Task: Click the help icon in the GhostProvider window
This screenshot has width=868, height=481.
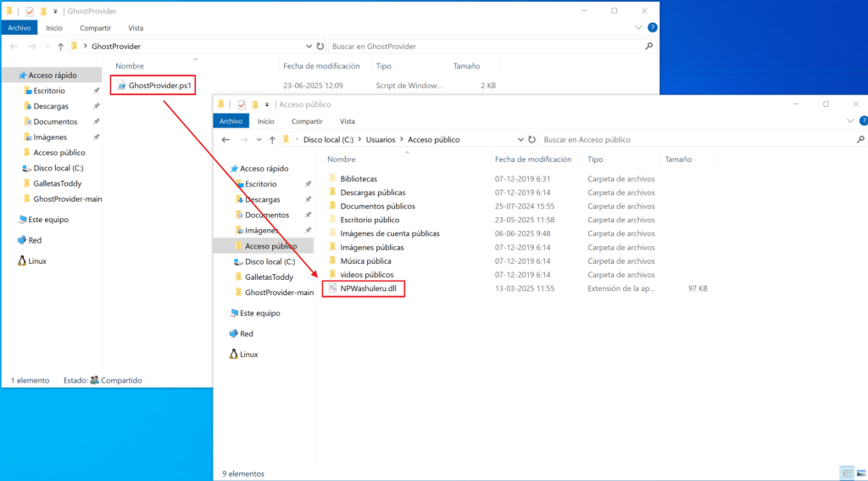Action: [652, 27]
